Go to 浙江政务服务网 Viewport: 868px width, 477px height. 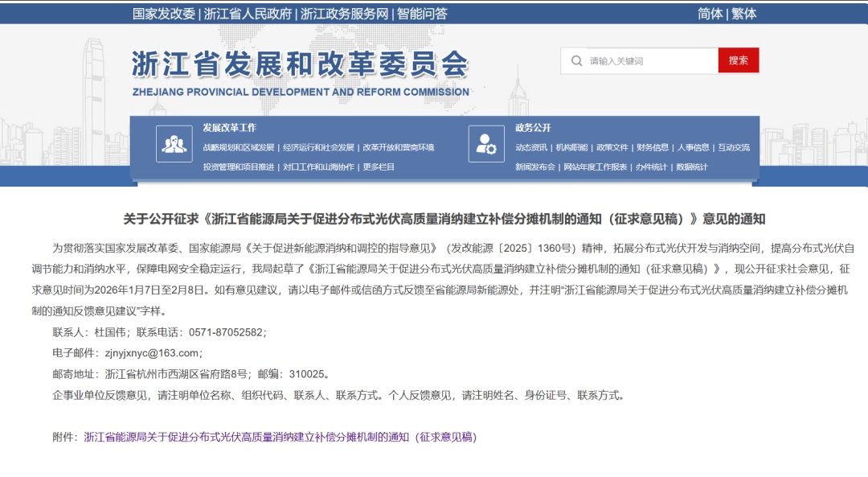click(344, 14)
